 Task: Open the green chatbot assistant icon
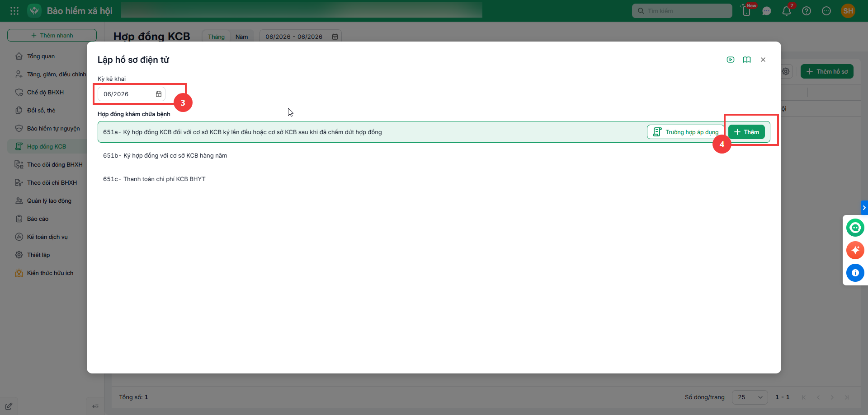(855, 228)
